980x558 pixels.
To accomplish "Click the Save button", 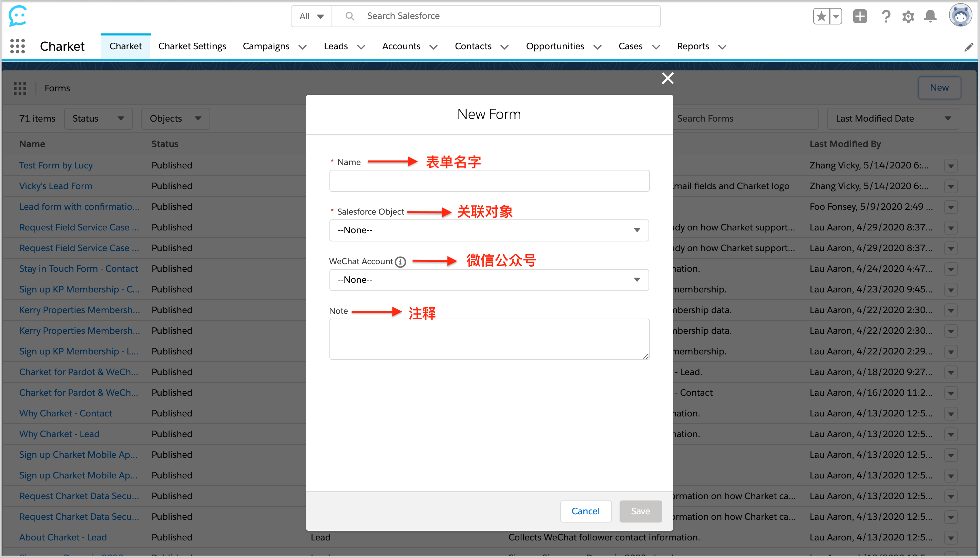I will 640,511.
